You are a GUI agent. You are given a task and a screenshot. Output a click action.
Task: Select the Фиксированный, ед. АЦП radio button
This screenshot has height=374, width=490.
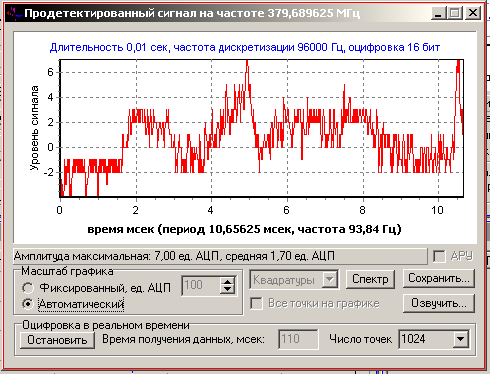(x=28, y=287)
